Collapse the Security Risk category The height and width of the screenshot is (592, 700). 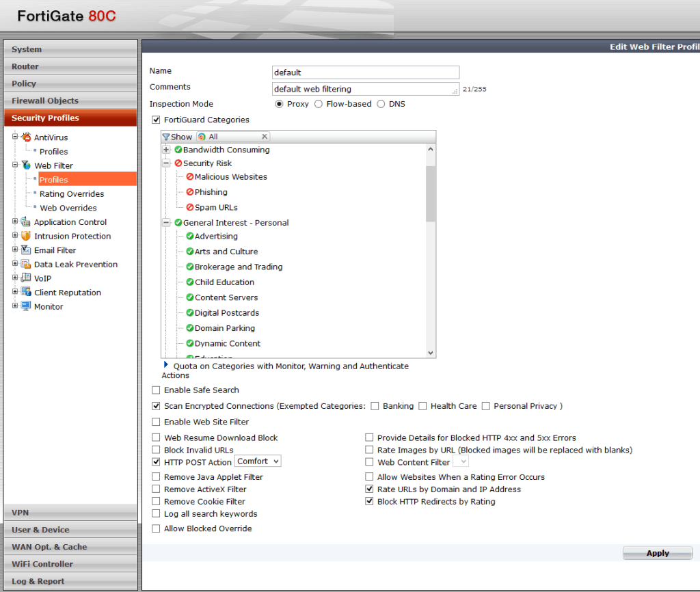click(x=166, y=163)
